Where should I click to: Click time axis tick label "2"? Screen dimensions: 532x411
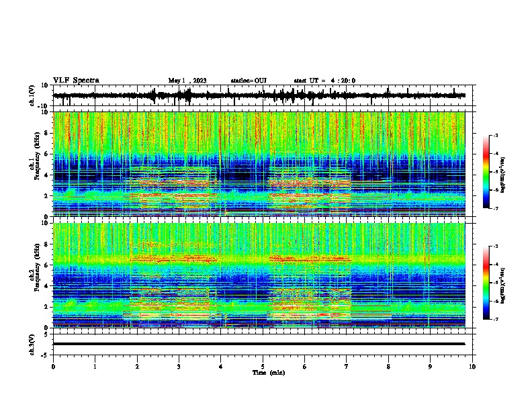click(x=137, y=366)
